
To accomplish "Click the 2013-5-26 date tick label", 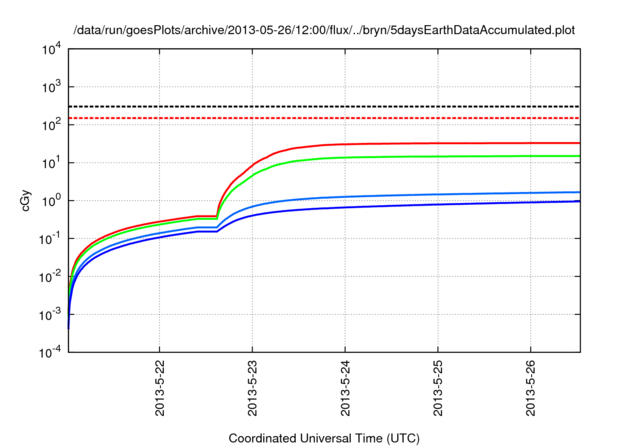I will coord(531,388).
